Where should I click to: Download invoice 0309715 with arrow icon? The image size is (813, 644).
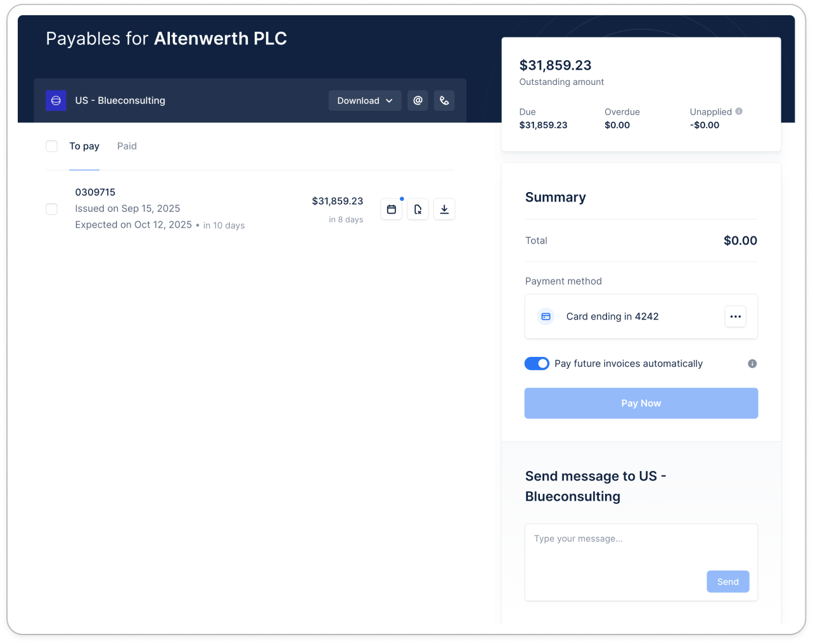coord(444,209)
